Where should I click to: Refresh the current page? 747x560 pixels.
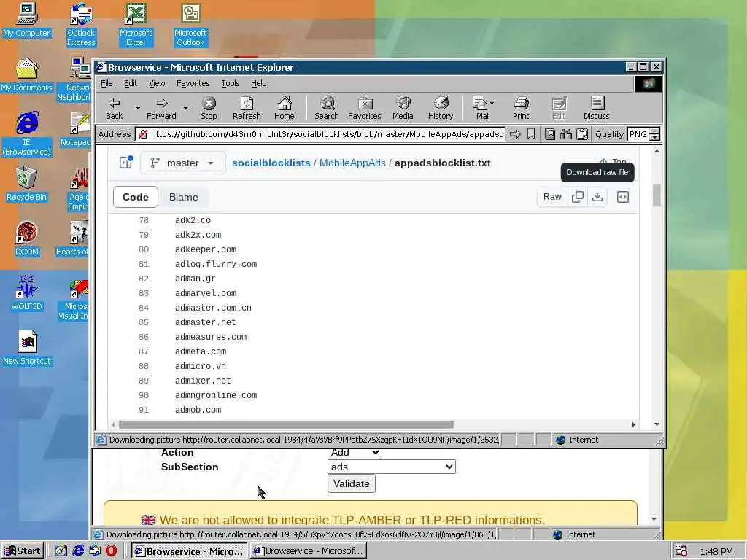click(247, 108)
